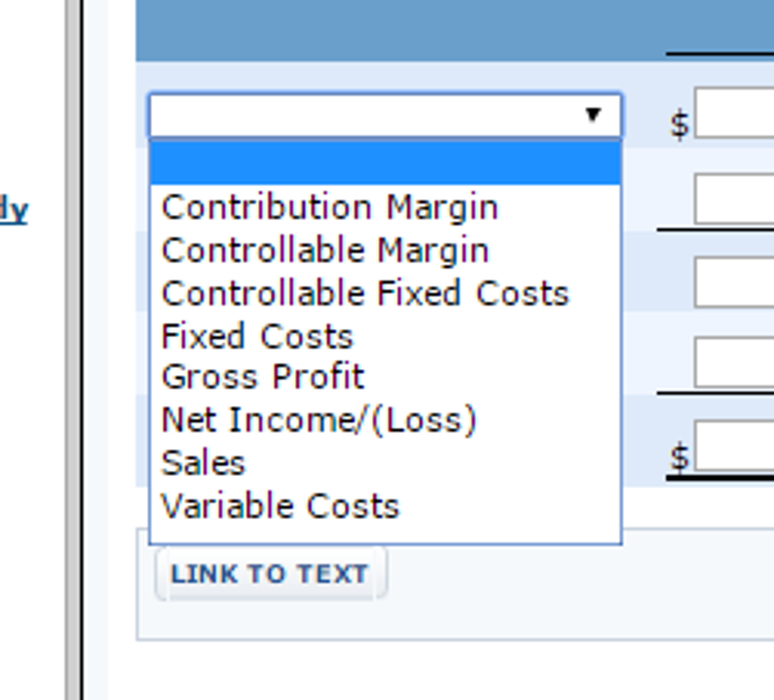
Task: Click the dropdown arrow of the open combo box
Action: (593, 115)
